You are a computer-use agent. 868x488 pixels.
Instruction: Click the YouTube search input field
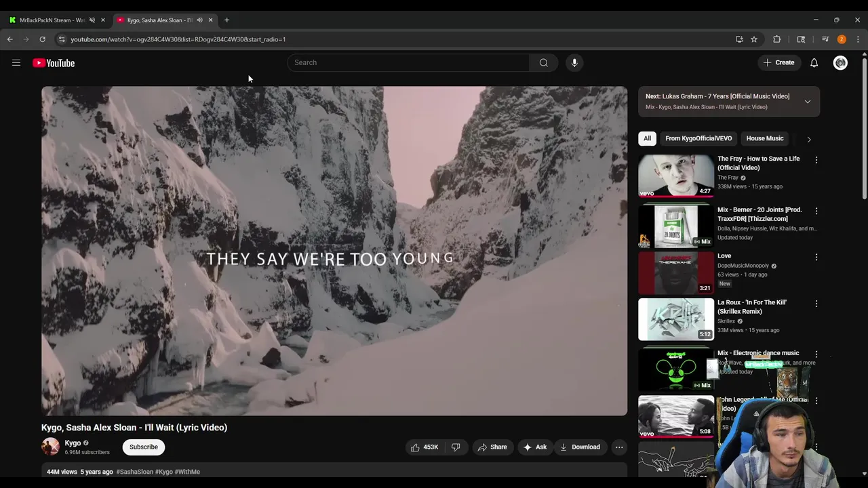(x=408, y=63)
